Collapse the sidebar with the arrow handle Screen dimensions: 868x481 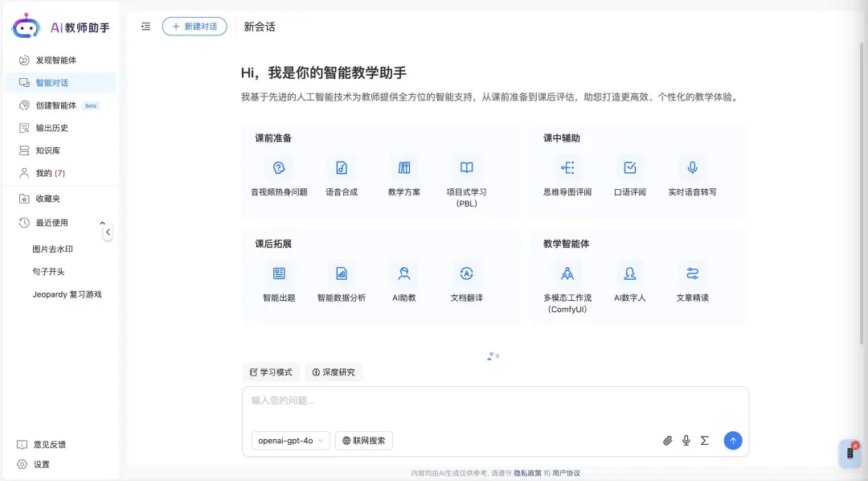(108, 232)
